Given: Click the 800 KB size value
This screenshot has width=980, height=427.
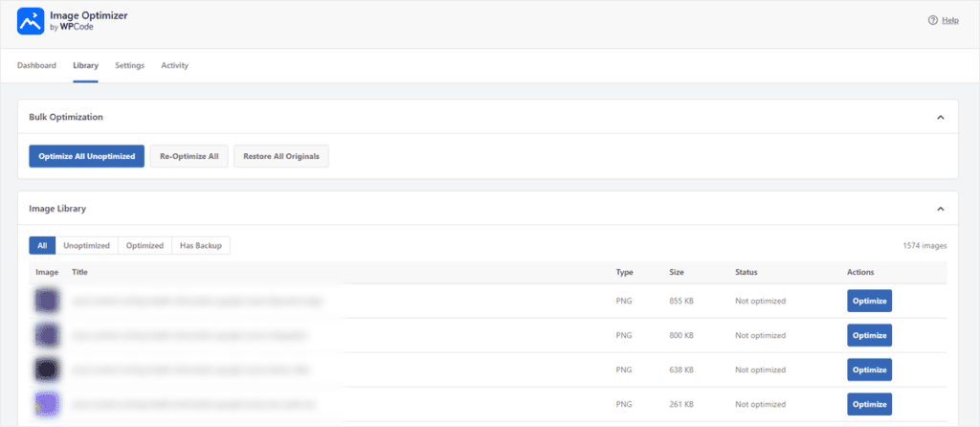Looking at the screenshot, I should coord(681,335).
